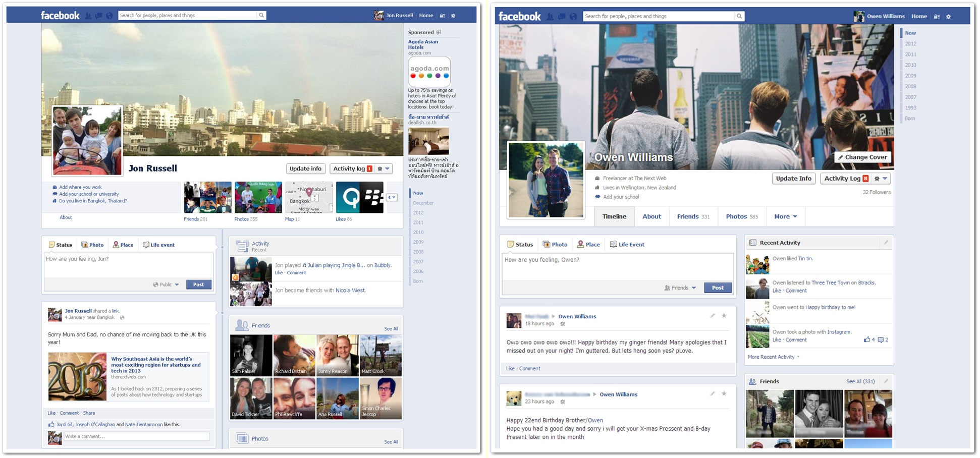
Task: Open the Messages icon in the top bar
Action: tap(99, 16)
